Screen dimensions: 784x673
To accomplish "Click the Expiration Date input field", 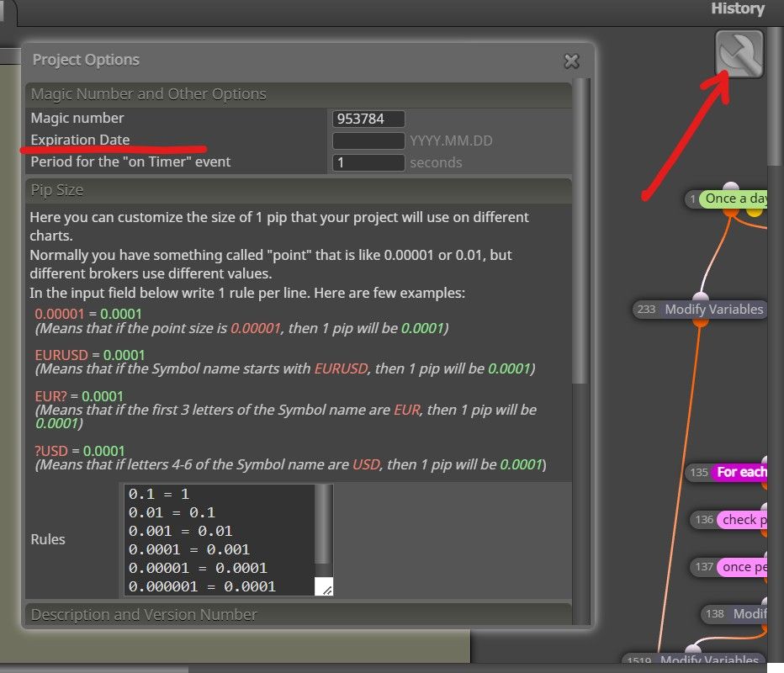I will pyautogui.click(x=368, y=141).
